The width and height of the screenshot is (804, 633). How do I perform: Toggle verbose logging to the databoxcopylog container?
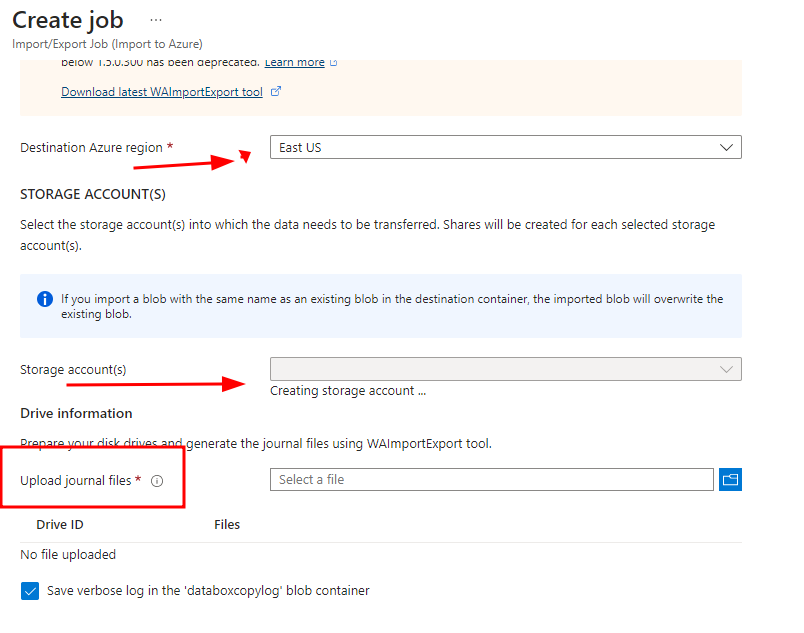(30, 591)
